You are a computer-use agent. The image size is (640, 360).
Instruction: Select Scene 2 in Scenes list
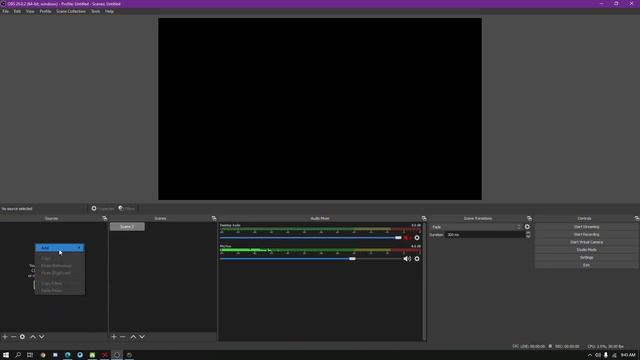tap(127, 227)
